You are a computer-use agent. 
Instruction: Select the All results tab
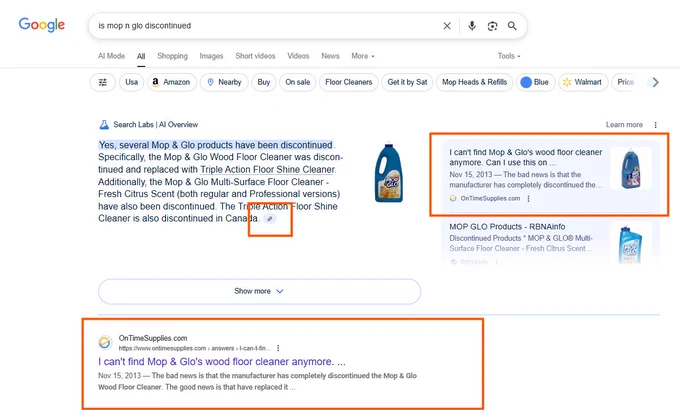(x=141, y=56)
